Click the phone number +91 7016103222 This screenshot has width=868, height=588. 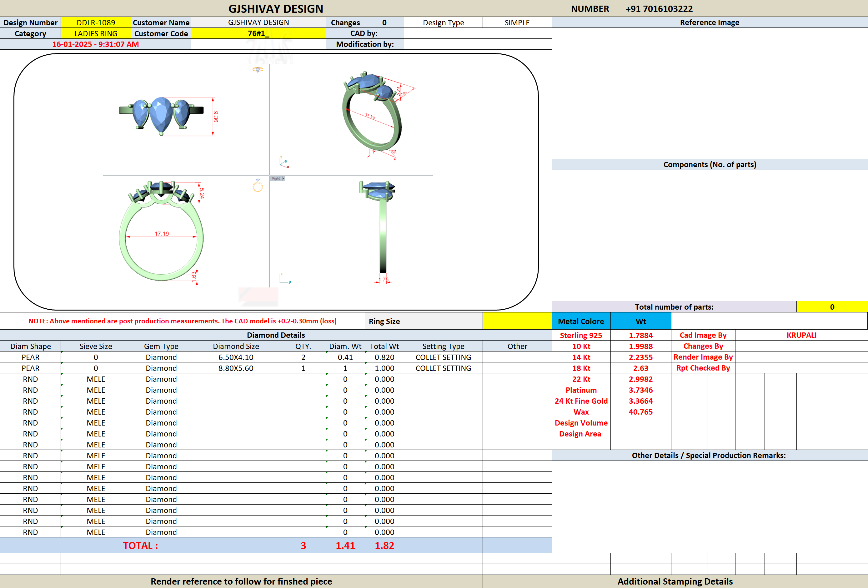tap(659, 8)
